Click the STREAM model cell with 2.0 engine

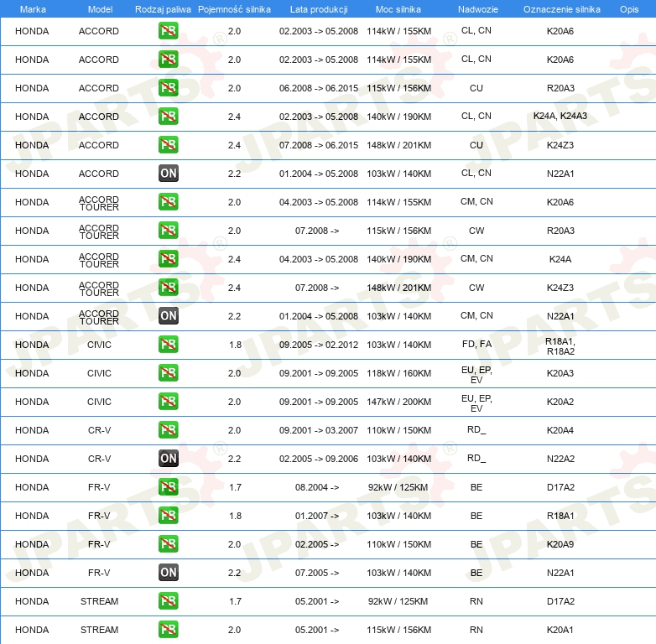click(x=99, y=630)
